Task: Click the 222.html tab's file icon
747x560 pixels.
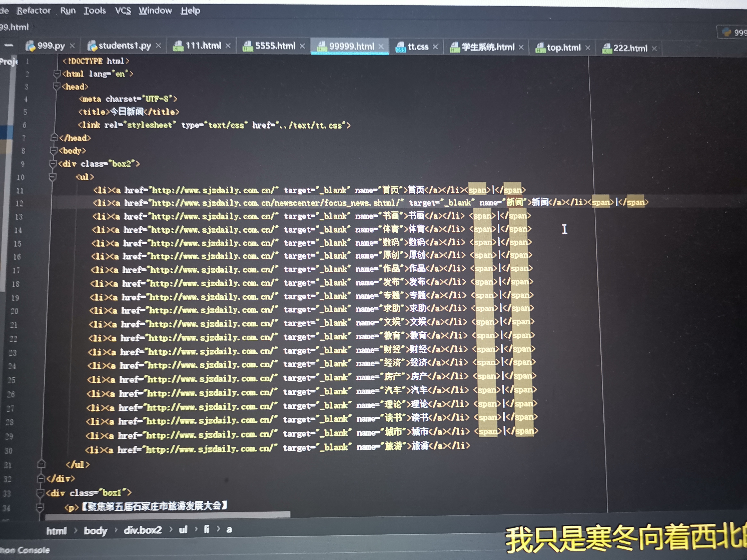Action: [x=607, y=49]
